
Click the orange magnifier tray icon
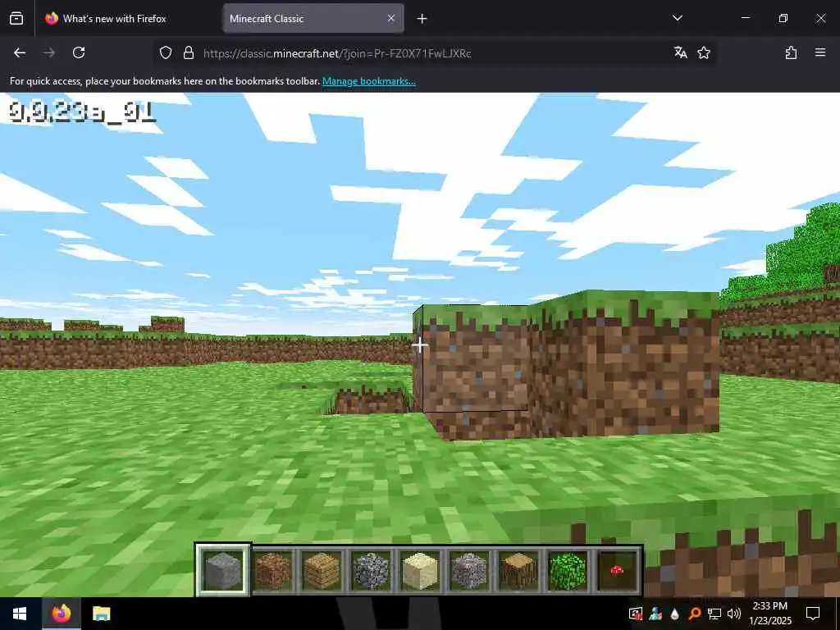point(694,614)
